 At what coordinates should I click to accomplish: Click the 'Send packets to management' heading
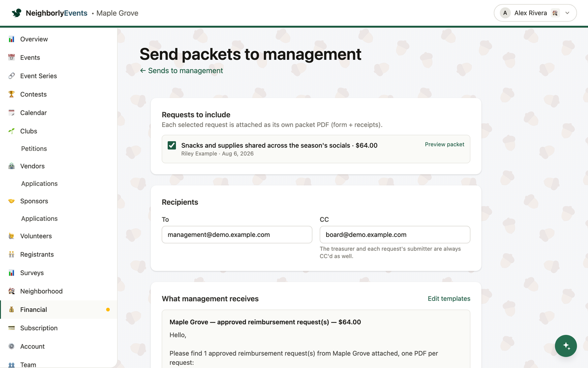point(250,54)
